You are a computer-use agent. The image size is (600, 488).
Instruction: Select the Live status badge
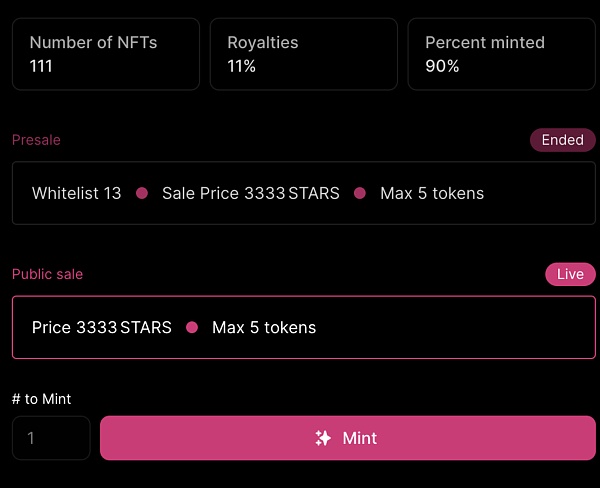point(570,274)
